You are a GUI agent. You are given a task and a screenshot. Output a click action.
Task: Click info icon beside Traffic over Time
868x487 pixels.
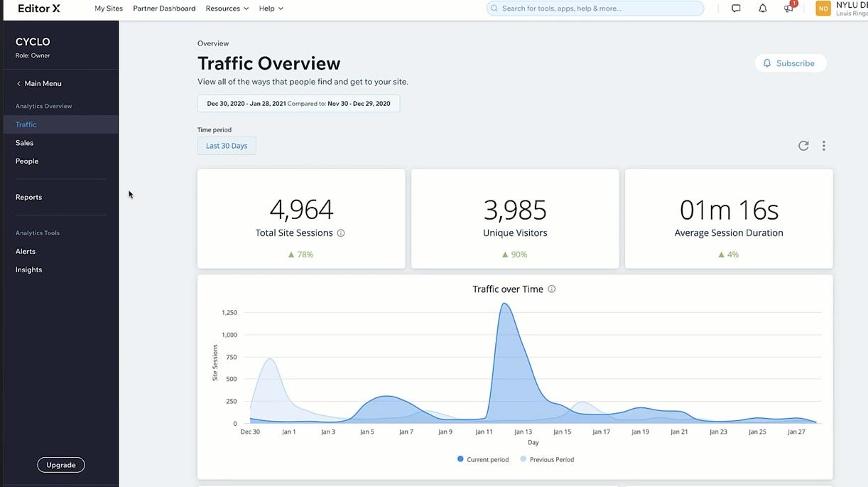[x=552, y=289]
